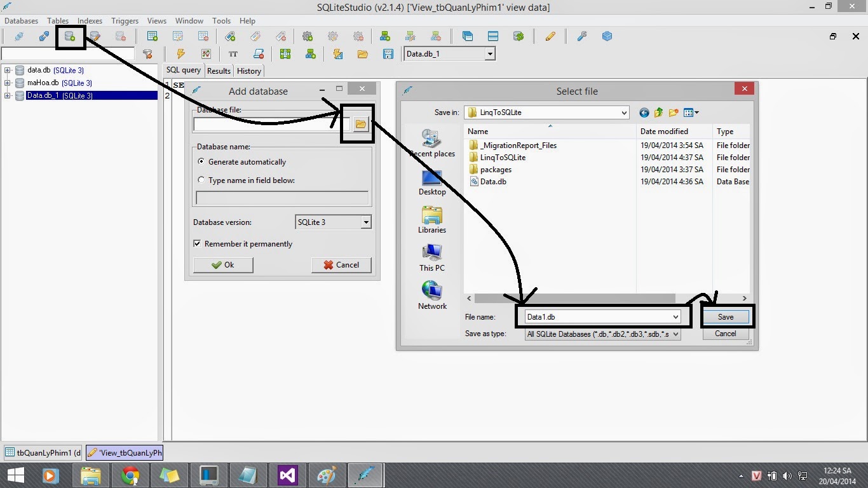Image resolution: width=868 pixels, height=488 pixels.
Task: Select the Generate automatically radio button
Action: (202, 162)
